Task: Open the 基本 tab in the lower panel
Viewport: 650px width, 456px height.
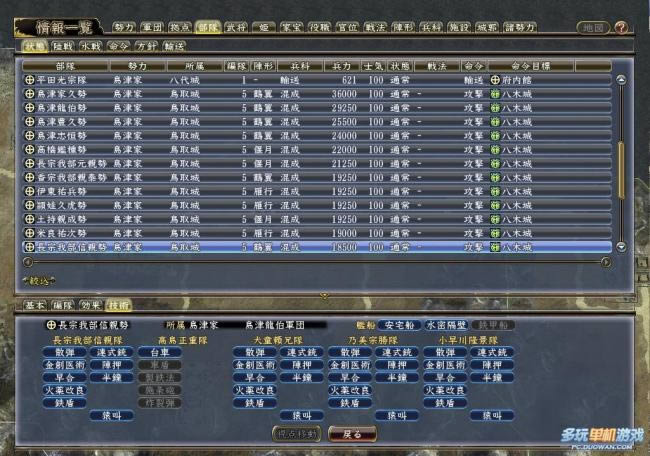Action: pyautogui.click(x=35, y=306)
